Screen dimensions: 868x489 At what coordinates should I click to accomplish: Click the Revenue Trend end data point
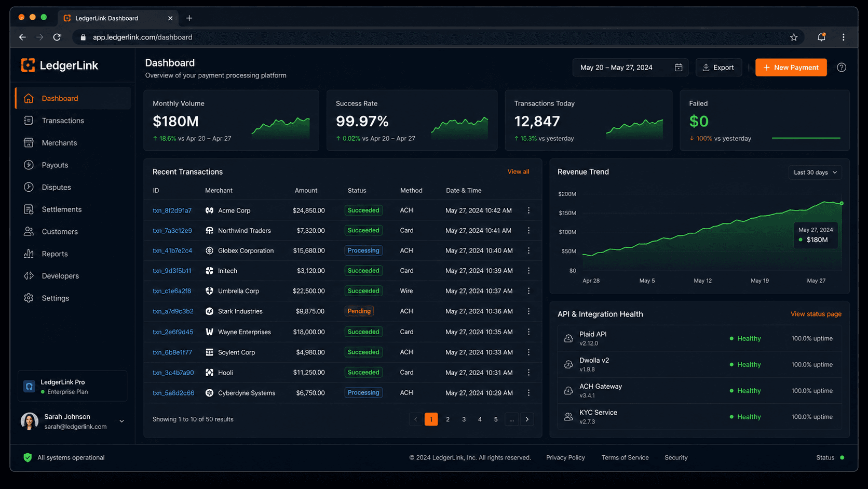click(842, 203)
